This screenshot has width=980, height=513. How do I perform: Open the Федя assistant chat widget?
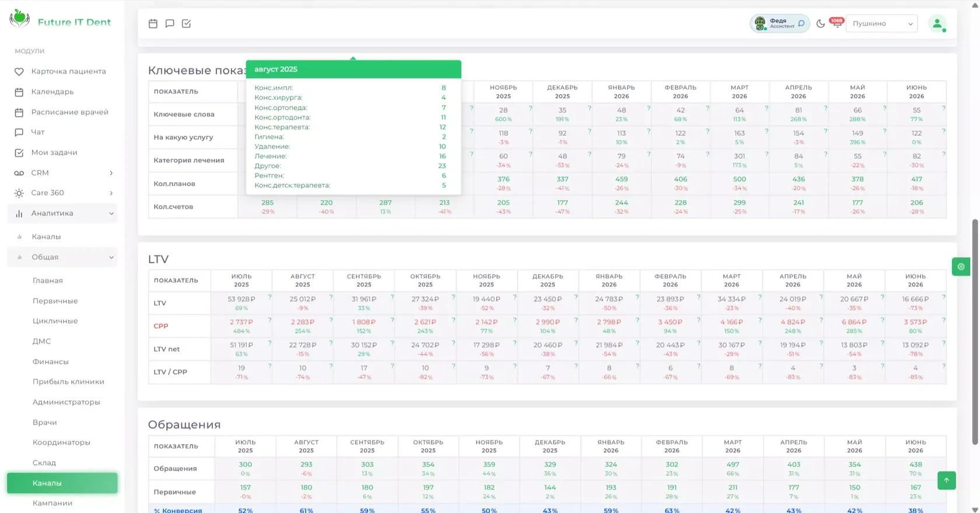click(x=779, y=23)
